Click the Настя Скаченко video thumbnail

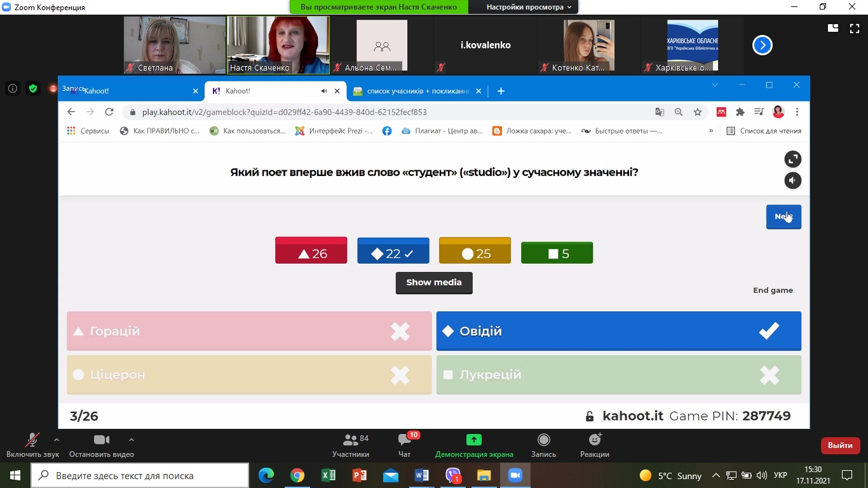point(278,45)
